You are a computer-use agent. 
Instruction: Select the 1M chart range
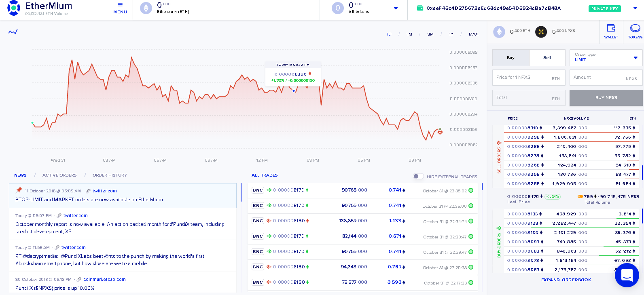[409, 34]
